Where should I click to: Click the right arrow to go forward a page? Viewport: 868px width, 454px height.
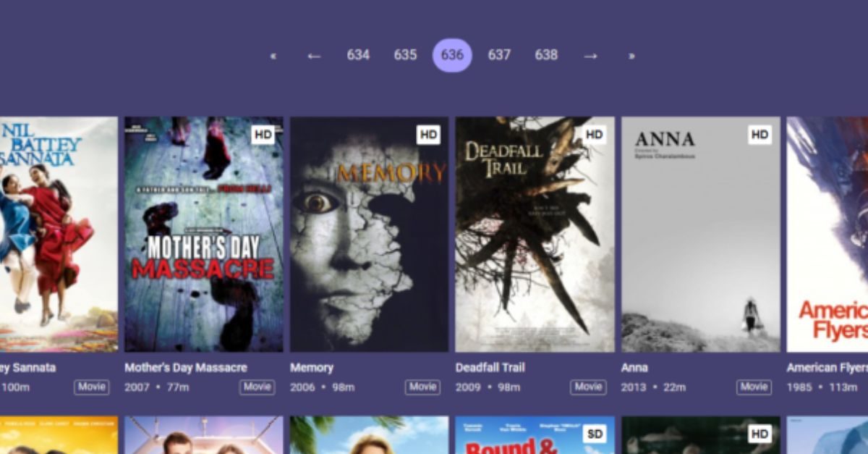click(x=591, y=55)
